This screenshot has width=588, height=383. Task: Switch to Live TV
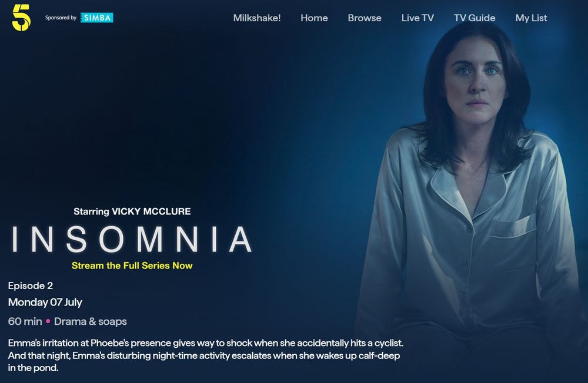coord(417,18)
